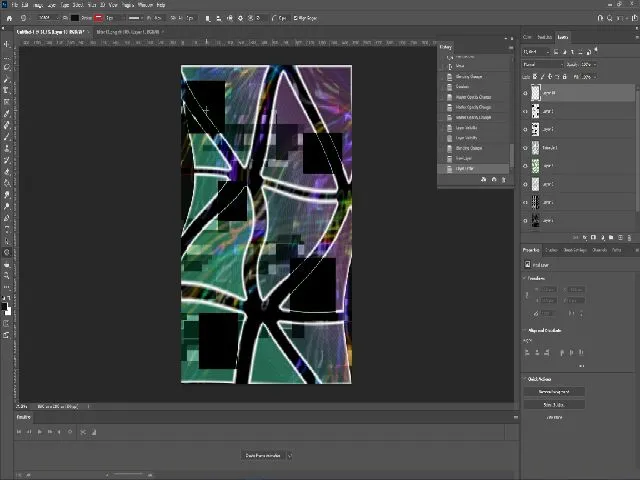Open the shape settings gear icon

pyautogui.click(x=240, y=18)
